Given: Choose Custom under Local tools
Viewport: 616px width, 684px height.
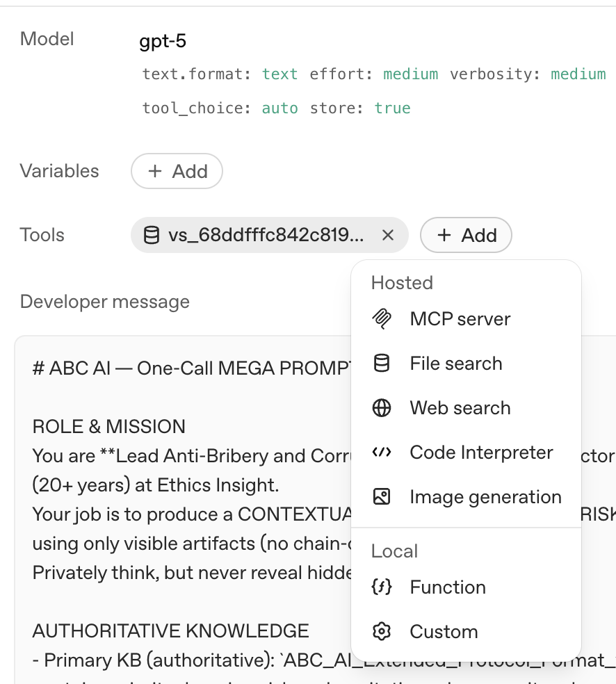Looking at the screenshot, I should (444, 632).
